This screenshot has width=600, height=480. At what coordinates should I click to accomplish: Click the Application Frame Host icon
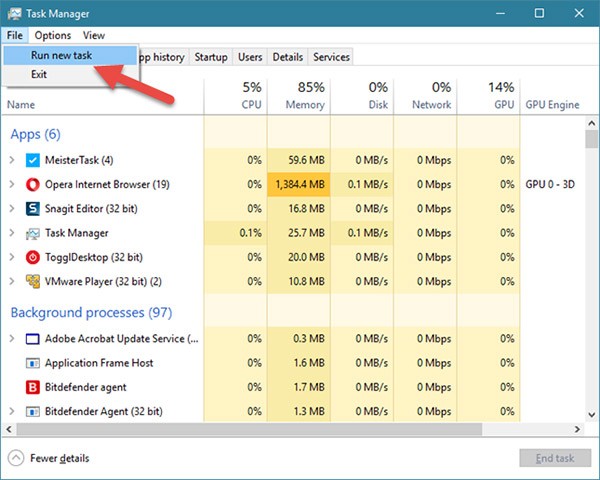click(33, 363)
